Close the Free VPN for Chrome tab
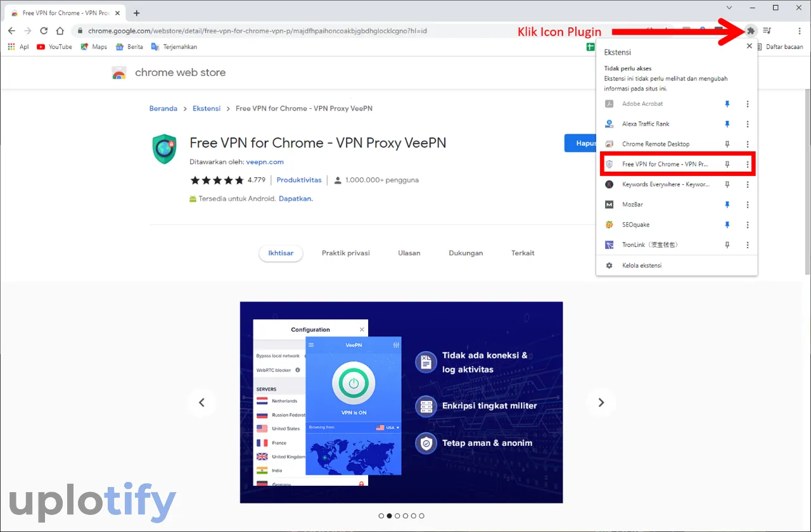 coord(117,13)
